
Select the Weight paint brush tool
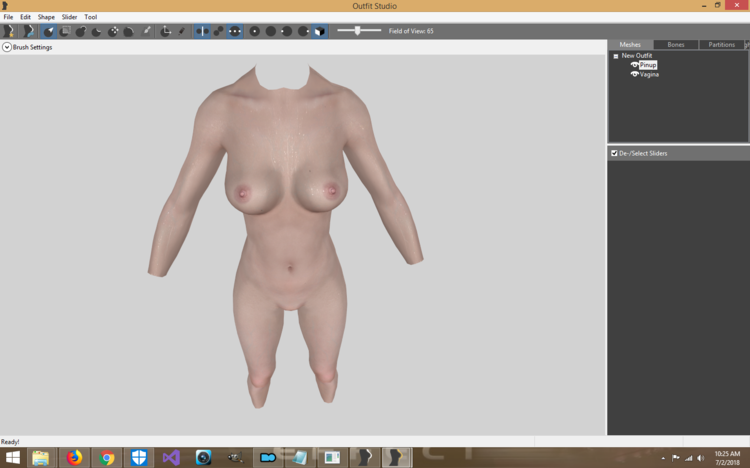click(x=147, y=31)
